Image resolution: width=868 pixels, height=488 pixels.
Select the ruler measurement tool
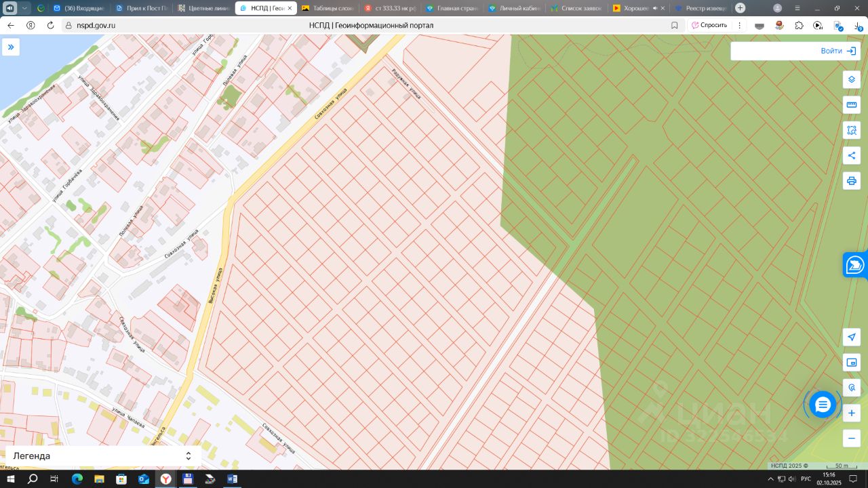point(852,104)
